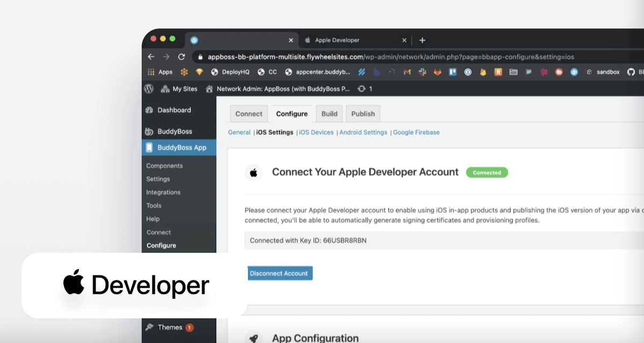Screen dimensions: 644x343
Task: Switch to the Publish tab
Action: tap(363, 114)
